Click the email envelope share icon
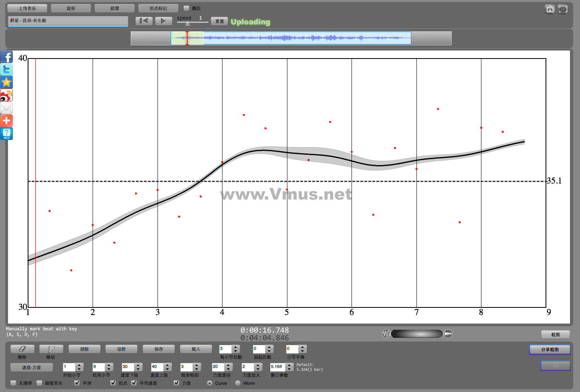 (6, 108)
